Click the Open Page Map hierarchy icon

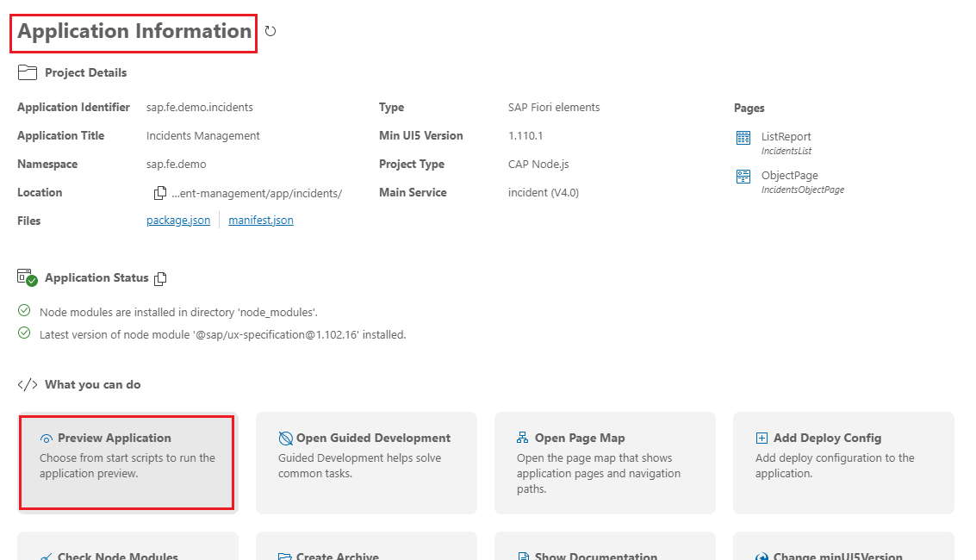tap(522, 438)
